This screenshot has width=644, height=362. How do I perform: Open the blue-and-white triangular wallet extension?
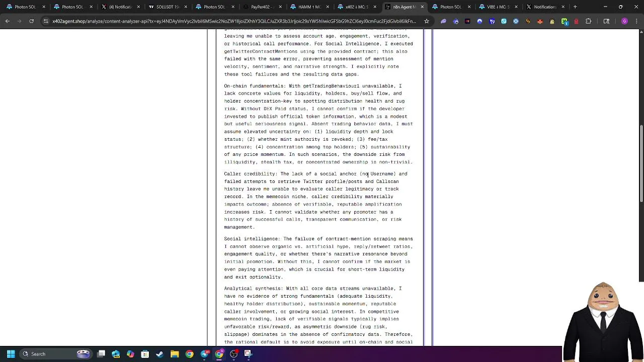[x=492, y=21]
